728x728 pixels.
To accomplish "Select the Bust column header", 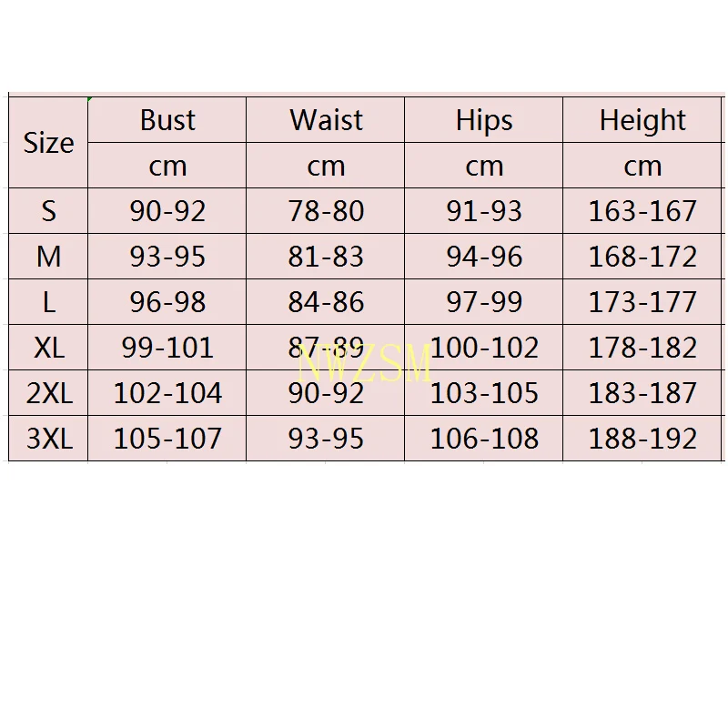I will coord(167,120).
